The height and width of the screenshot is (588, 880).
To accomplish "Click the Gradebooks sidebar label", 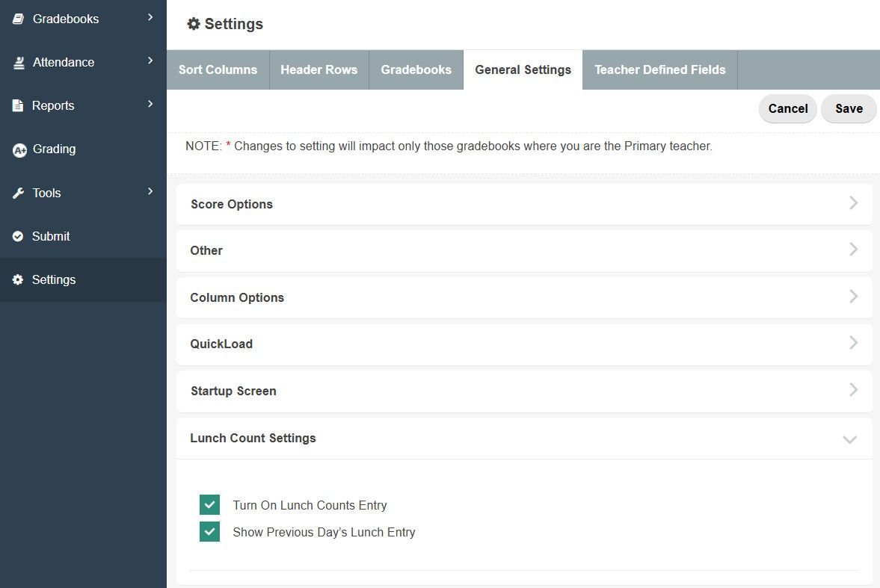I will pyautogui.click(x=66, y=19).
